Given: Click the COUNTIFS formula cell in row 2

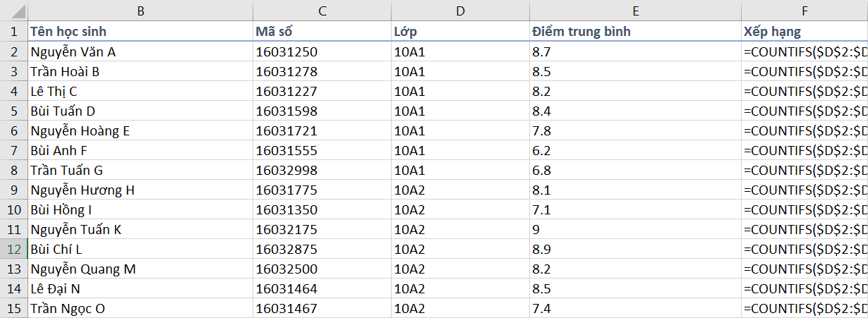Looking at the screenshot, I should (x=804, y=51).
